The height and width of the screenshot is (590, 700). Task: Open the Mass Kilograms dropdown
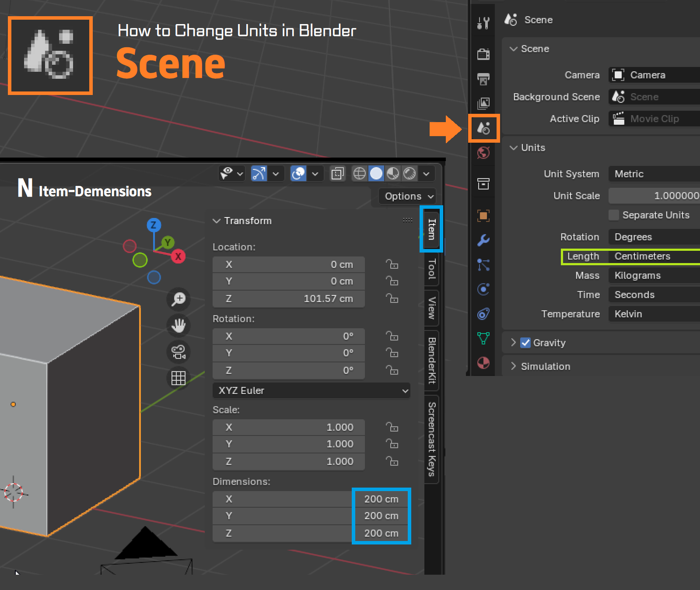tap(654, 275)
